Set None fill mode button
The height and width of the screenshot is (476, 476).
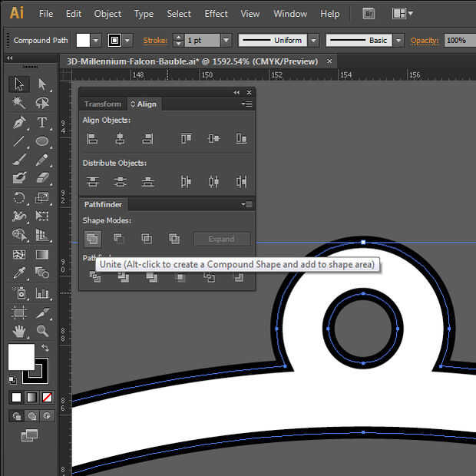click(x=47, y=398)
